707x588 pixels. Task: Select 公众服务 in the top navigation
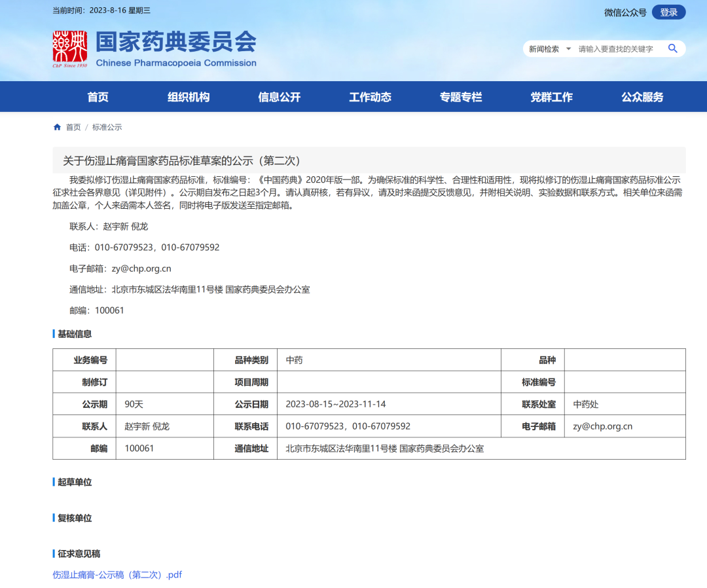point(642,97)
